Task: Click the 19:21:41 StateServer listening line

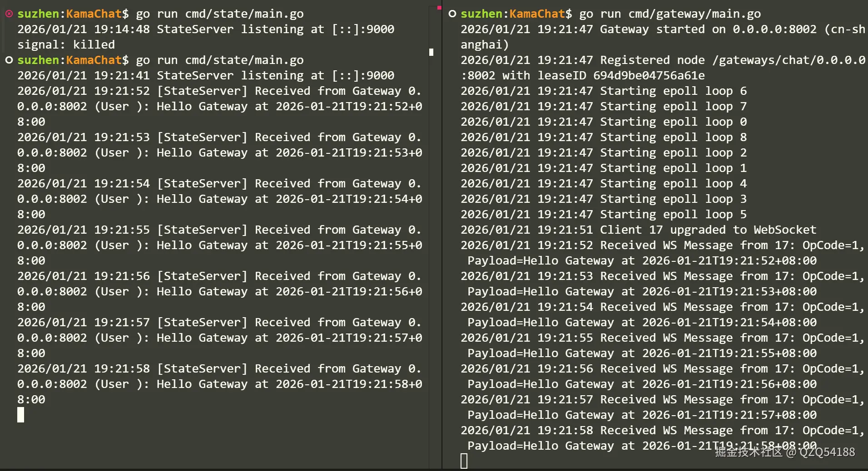Action: click(205, 76)
